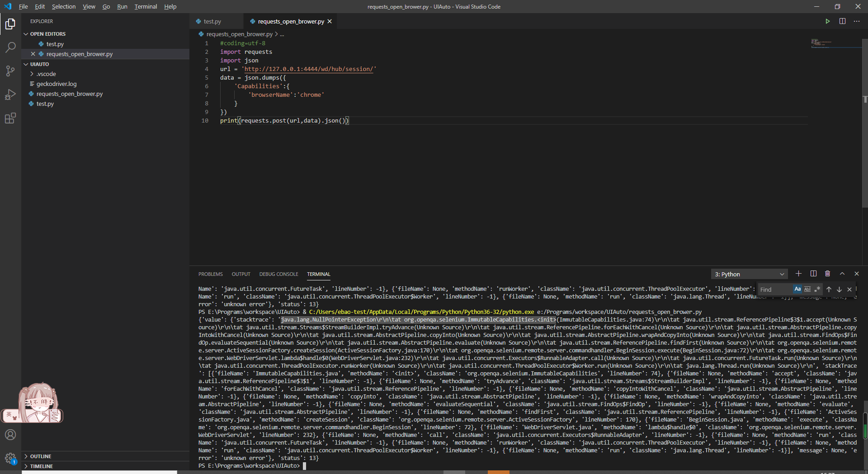868x474 pixels.
Task: Open the terminal selector dropdown '3: Python'
Action: [x=750, y=274]
